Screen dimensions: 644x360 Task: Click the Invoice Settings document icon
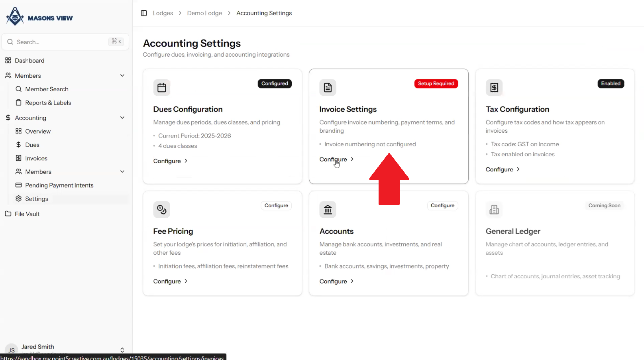coord(328,88)
